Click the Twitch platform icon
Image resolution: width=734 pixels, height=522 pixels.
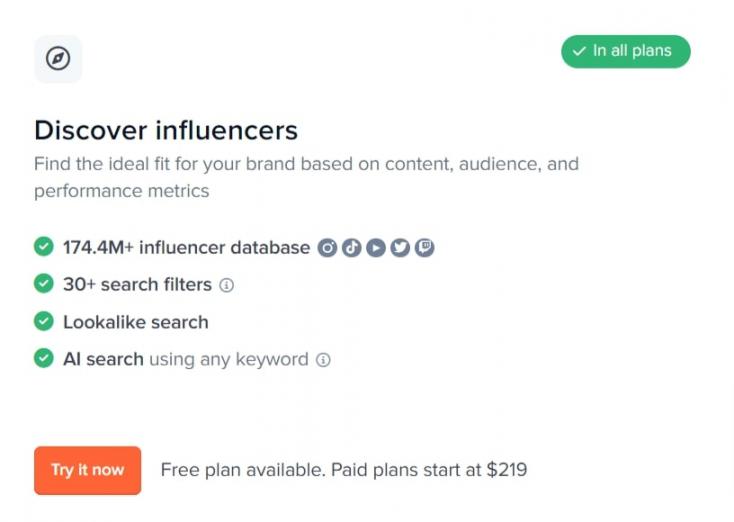click(425, 248)
